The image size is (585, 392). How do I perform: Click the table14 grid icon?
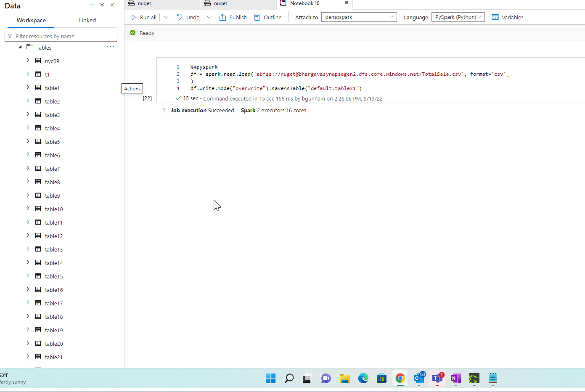(x=38, y=262)
